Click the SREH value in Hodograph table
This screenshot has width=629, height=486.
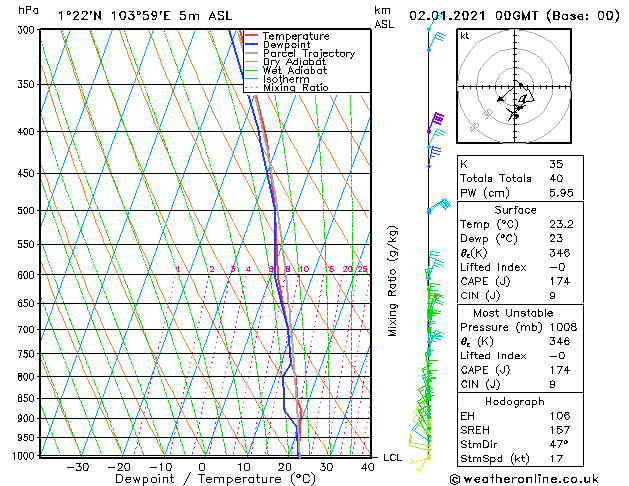click(x=560, y=430)
